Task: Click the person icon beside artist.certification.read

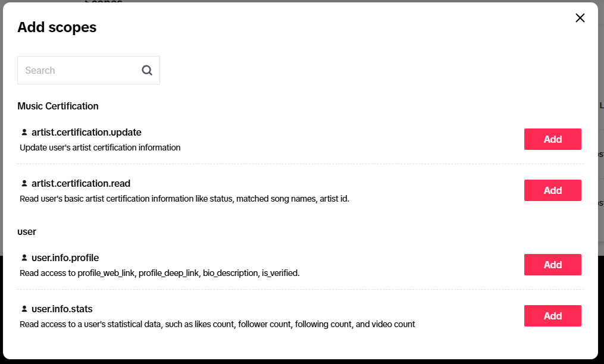Action: click(x=24, y=183)
